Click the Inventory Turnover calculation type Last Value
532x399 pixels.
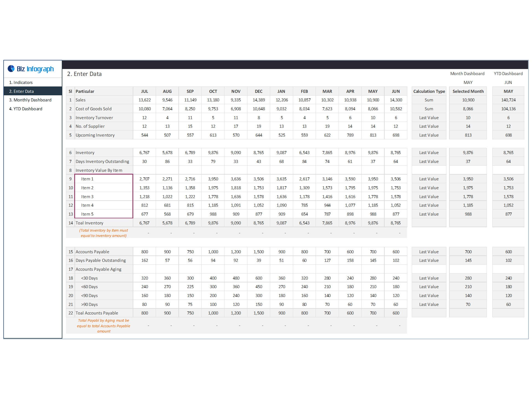(x=429, y=117)
